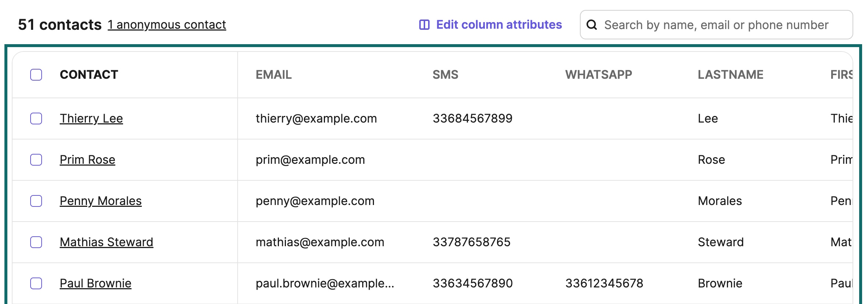This screenshot has width=868, height=304.
Task: Select Penny Morales row checkbox
Action: (35, 201)
